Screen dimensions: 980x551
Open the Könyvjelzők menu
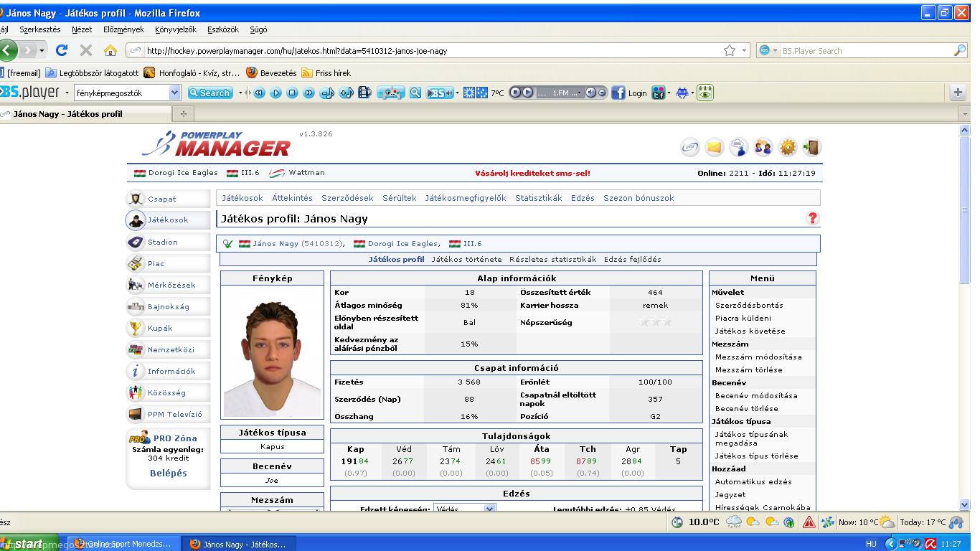(x=176, y=29)
